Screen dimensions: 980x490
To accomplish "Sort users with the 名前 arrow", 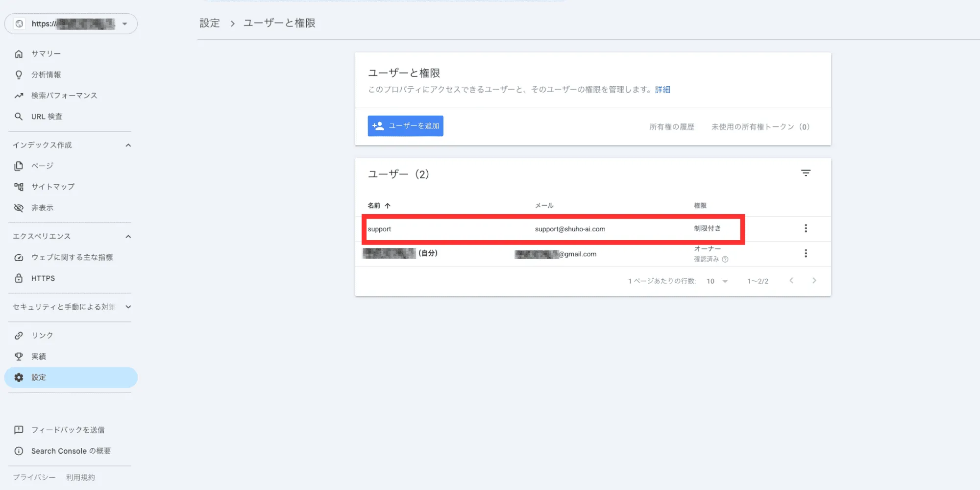I will [x=388, y=206].
